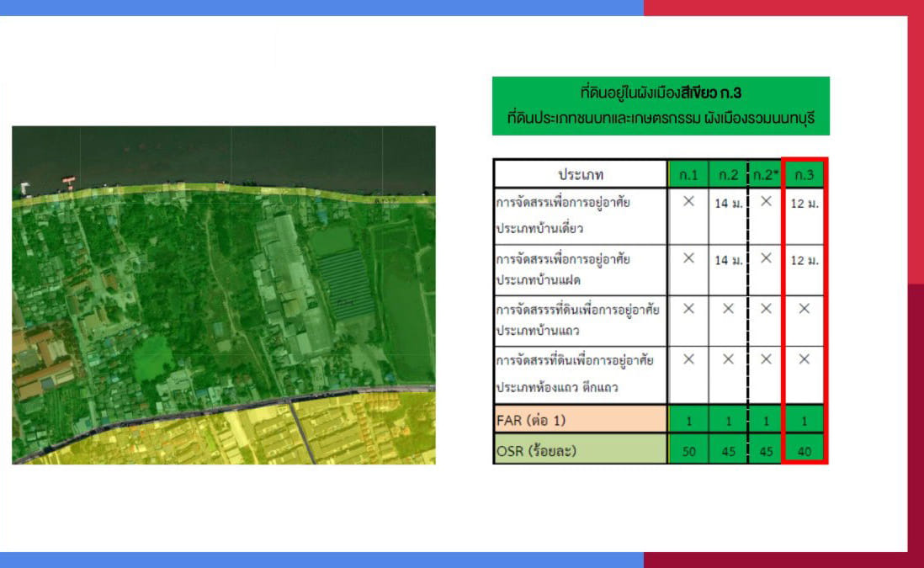Screen dimensions: 924x568
Task: Click the green title banner about ก.3 zoning
Action: click(661, 105)
